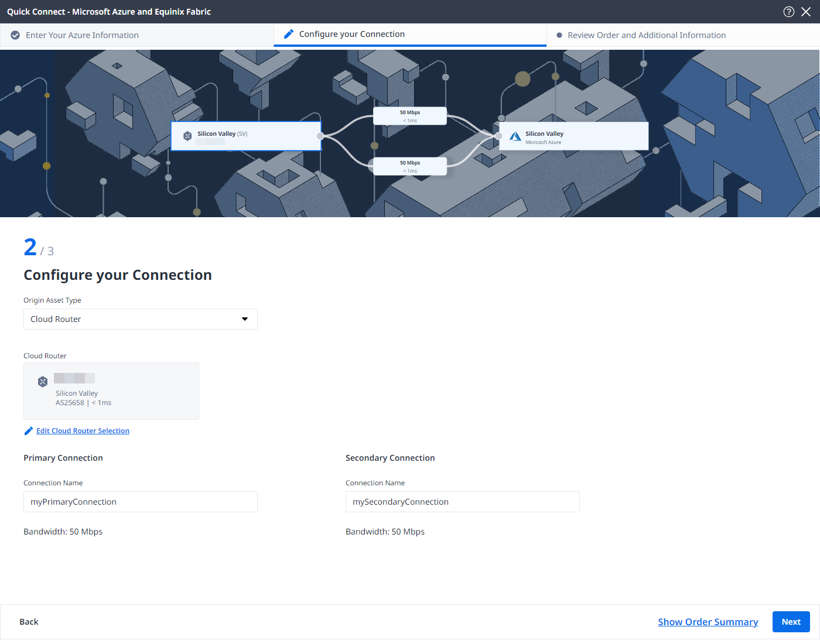820x644 pixels.
Task: Click the cloud router icon in origin node
Action: 187,136
